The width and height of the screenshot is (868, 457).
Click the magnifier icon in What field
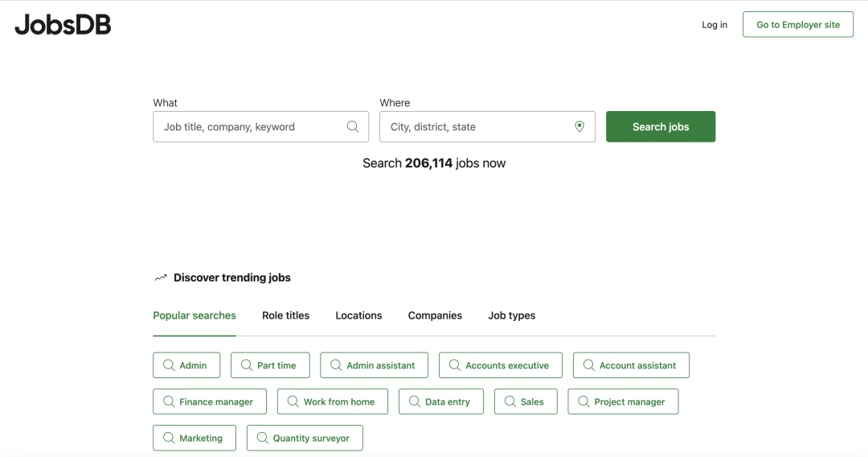pyautogui.click(x=353, y=126)
